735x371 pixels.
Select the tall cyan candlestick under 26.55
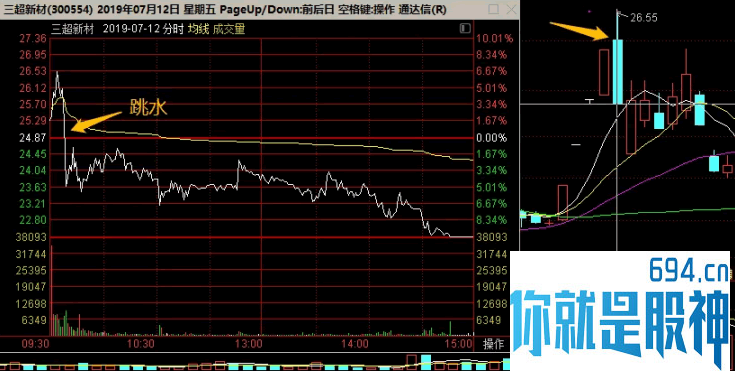point(618,71)
